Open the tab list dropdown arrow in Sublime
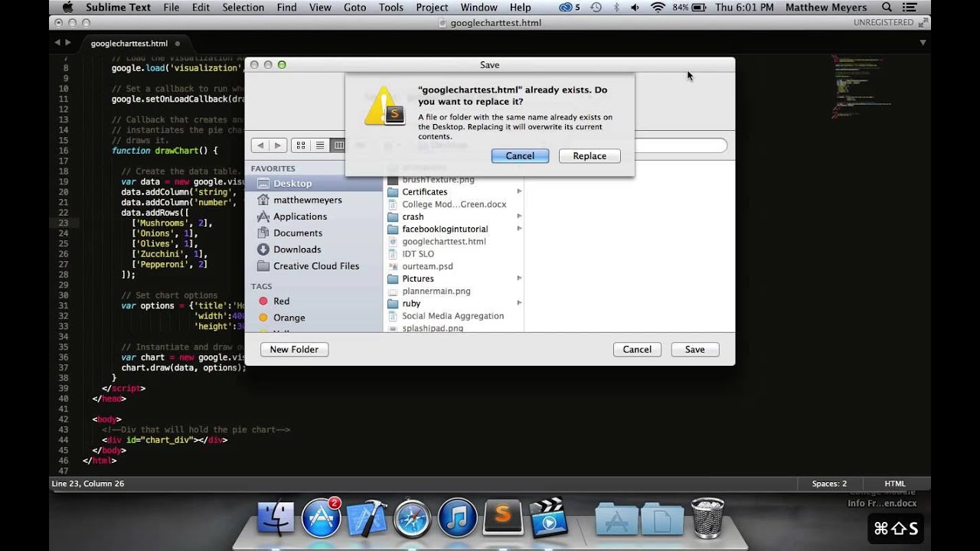 [923, 43]
